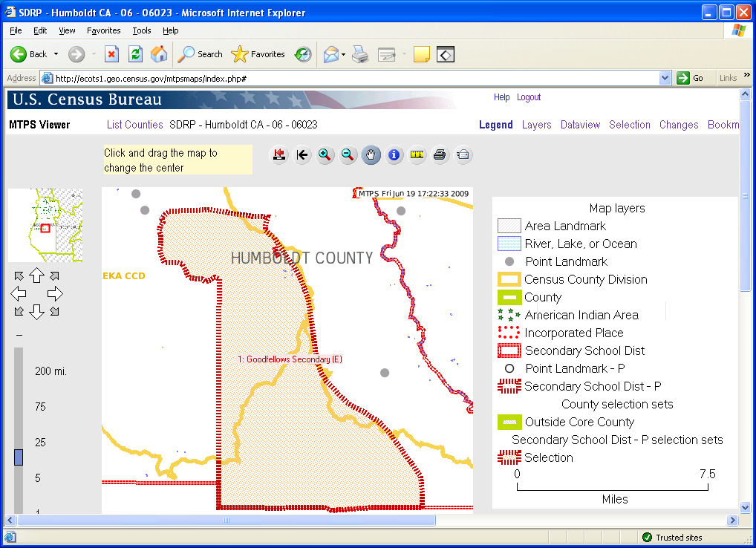Click the horizontal scrollbar thumb
756x548 pixels.
(227, 520)
